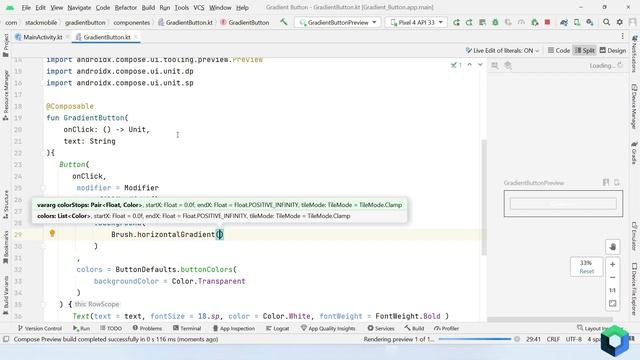Image resolution: width=640 pixels, height=360 pixels.
Task: Click the GradientButtonPreview composable thumbnail
Action: [563, 203]
